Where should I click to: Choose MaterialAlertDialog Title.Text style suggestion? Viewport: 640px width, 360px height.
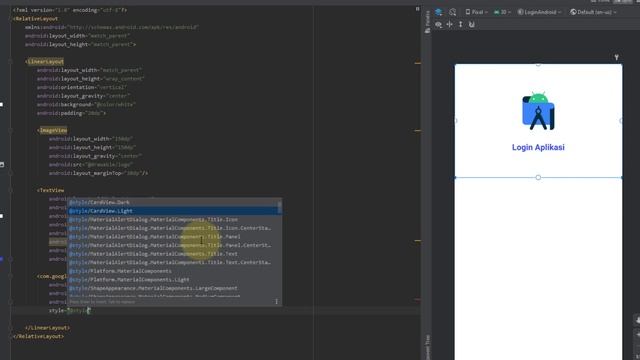173,254
